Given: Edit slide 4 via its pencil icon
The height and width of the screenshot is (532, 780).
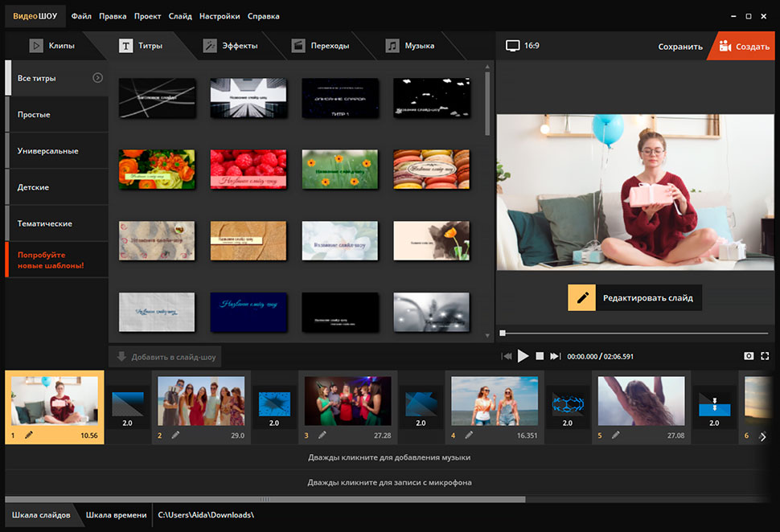Looking at the screenshot, I should pos(469,435).
